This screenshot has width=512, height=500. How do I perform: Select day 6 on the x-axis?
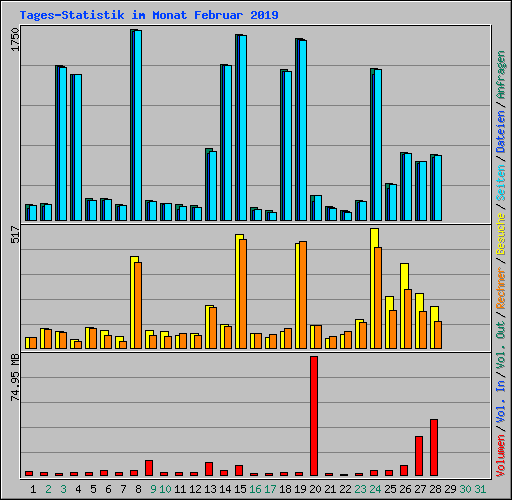click(x=108, y=489)
